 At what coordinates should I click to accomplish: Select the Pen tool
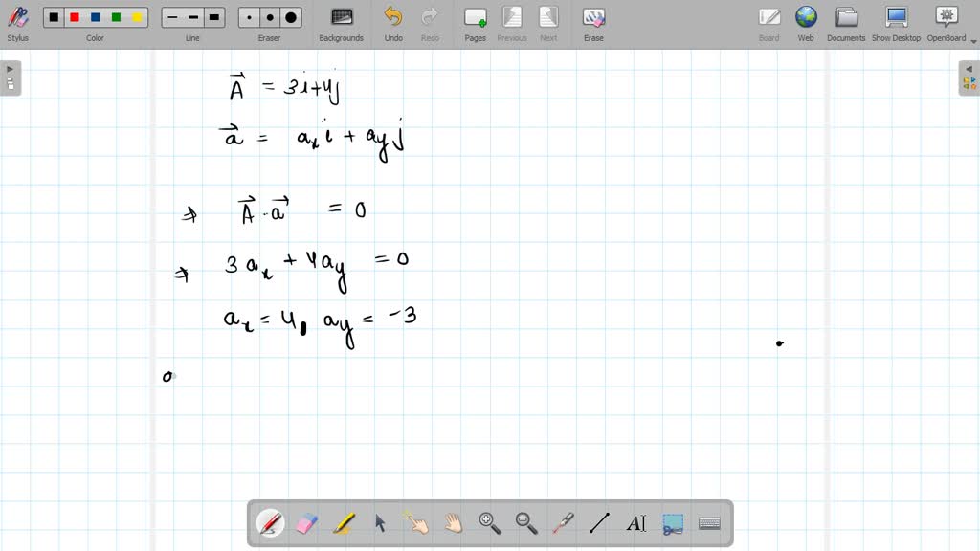271,522
